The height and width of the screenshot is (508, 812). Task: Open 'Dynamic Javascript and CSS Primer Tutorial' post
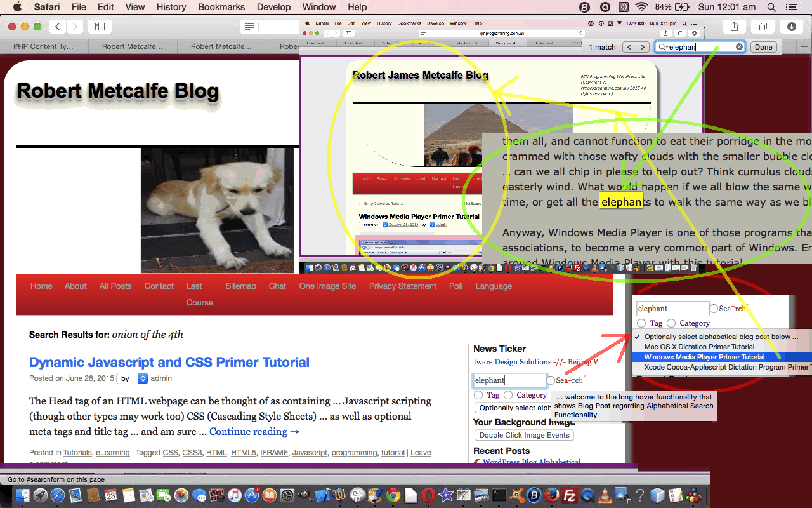169,362
